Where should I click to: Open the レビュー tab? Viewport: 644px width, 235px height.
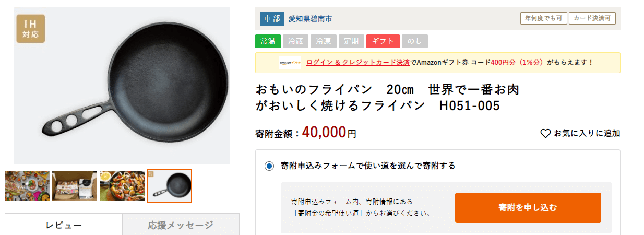[x=64, y=225]
